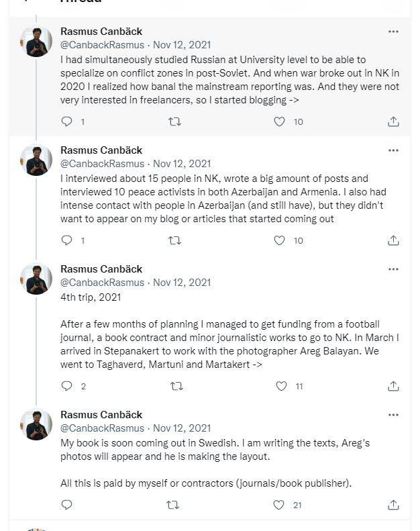
Task: Open the Nov 12, 2021 timestamp of the second tweet
Action: 182,163
